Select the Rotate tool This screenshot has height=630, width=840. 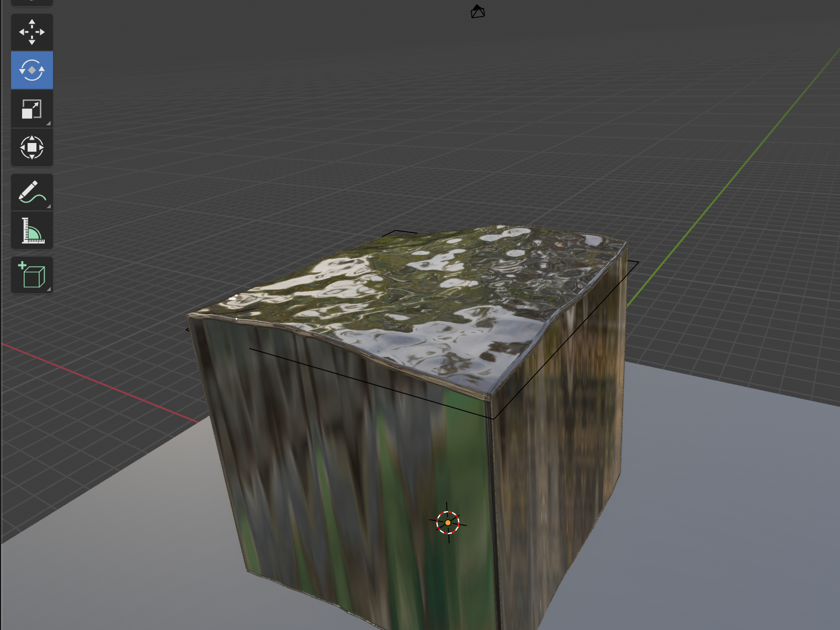pyautogui.click(x=32, y=70)
